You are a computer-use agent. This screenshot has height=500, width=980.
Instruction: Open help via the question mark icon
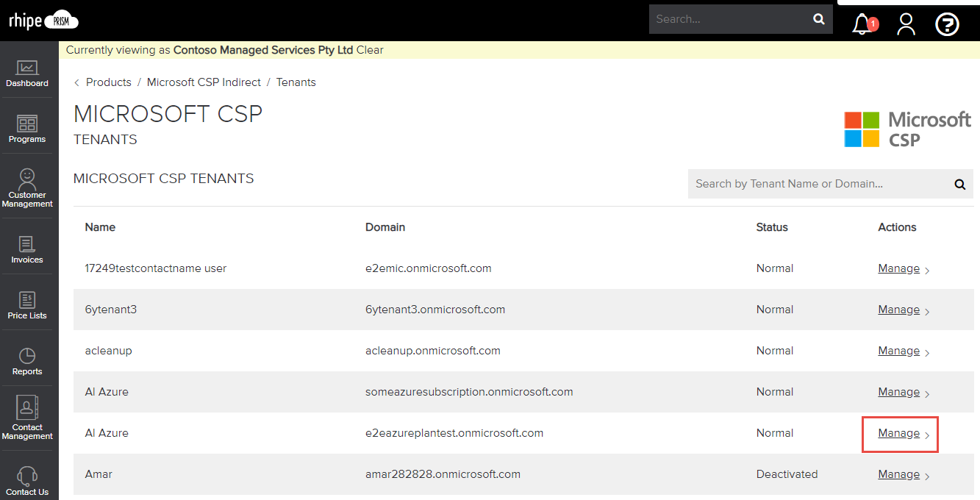click(x=947, y=24)
